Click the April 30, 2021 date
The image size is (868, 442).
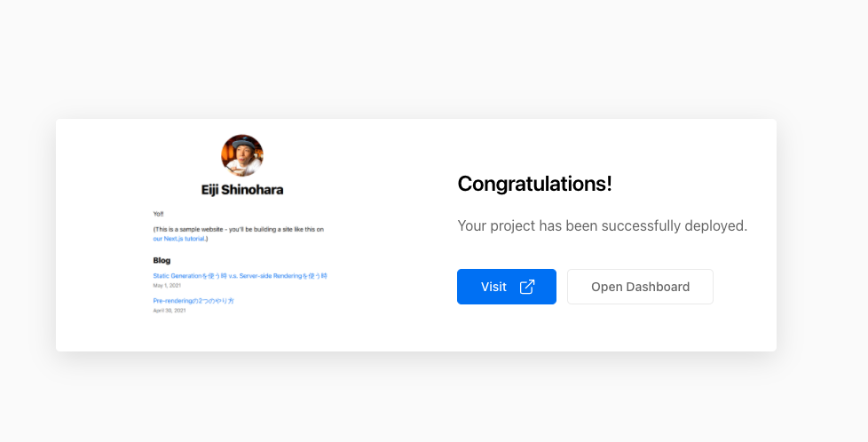[x=170, y=311]
